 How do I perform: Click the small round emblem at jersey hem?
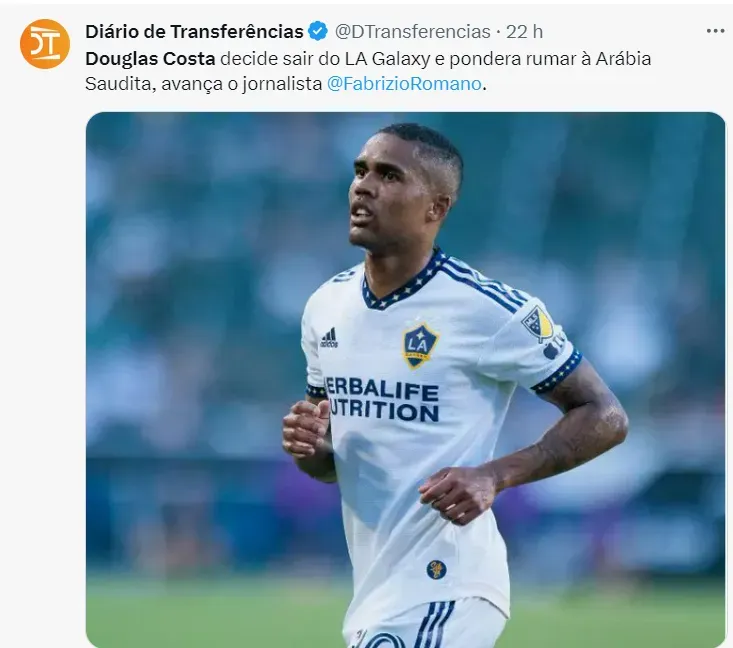pyautogui.click(x=436, y=569)
